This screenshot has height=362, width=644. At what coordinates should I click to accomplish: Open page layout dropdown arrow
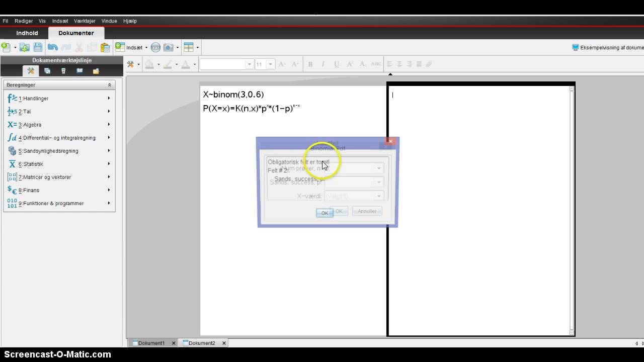tap(197, 48)
